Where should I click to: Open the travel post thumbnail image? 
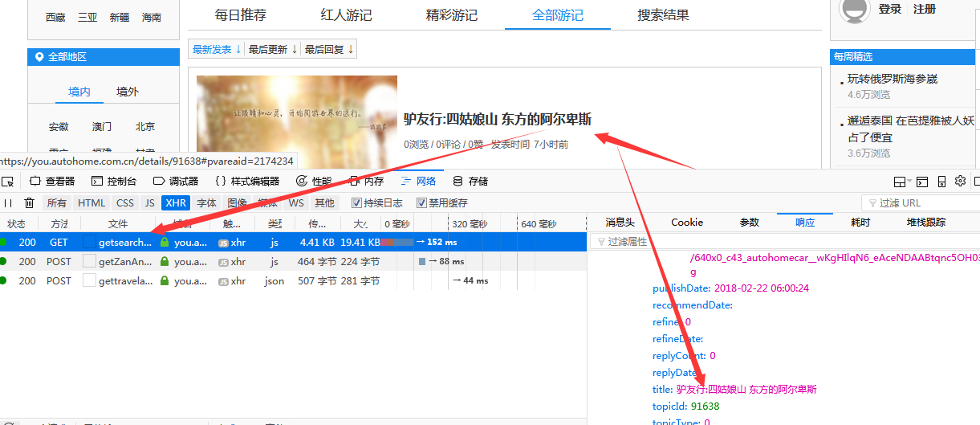297,122
